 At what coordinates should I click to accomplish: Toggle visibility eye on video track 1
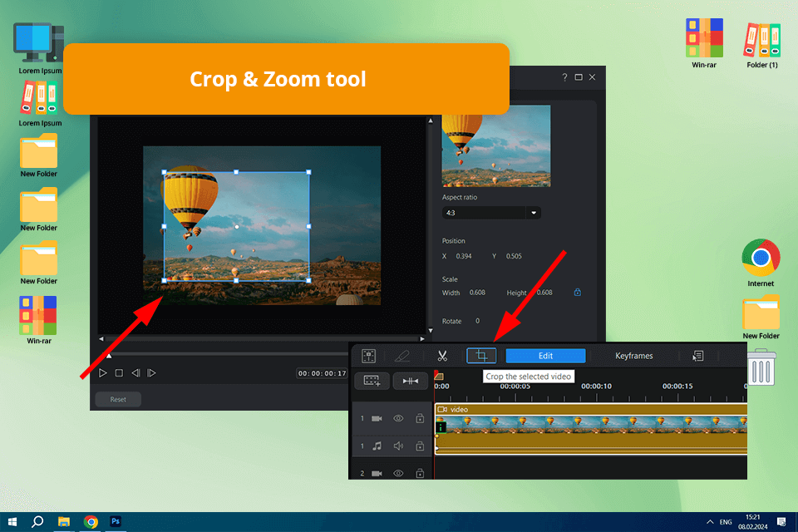(x=398, y=418)
